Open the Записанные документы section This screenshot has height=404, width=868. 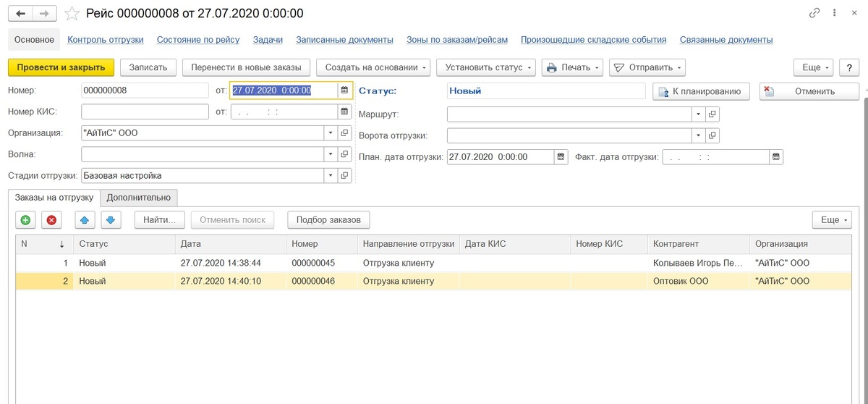345,40
